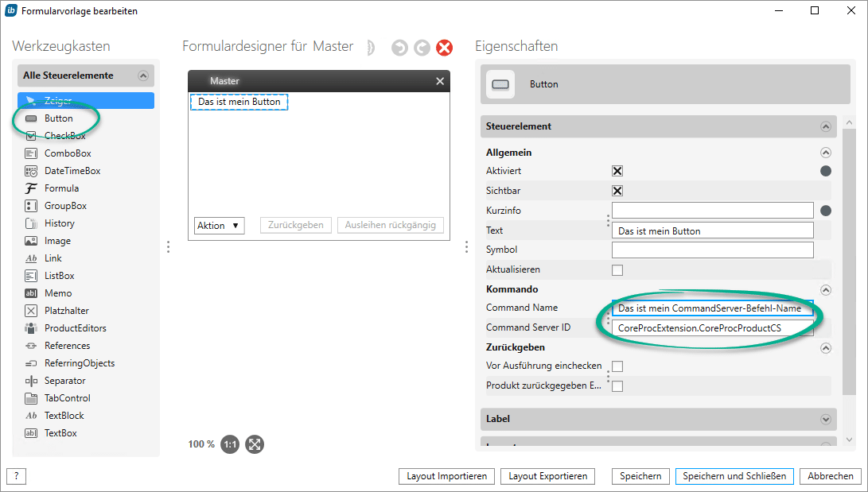Pick the Formula control from toolbox
868x492 pixels.
[x=61, y=188]
